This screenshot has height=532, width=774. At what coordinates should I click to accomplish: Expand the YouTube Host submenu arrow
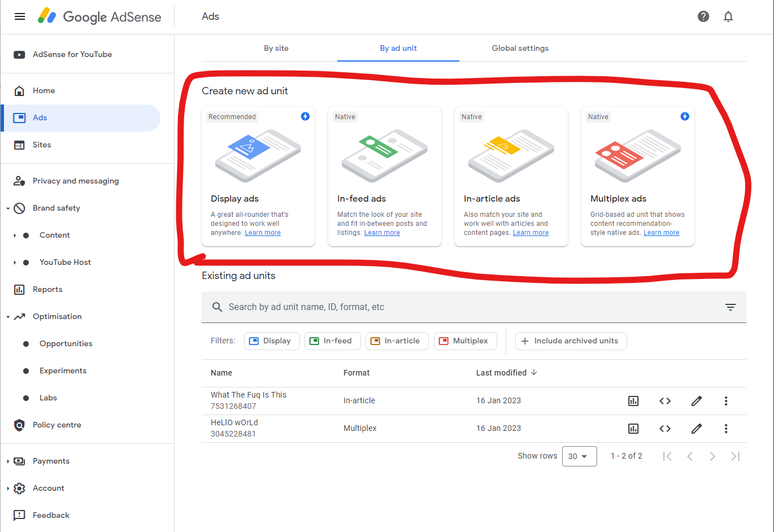[x=15, y=263]
